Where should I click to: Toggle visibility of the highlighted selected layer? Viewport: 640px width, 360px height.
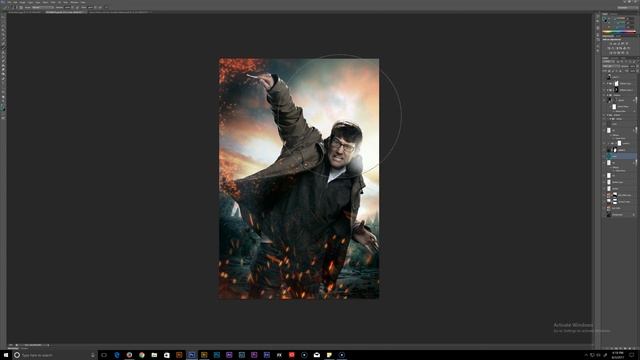tap(604, 156)
